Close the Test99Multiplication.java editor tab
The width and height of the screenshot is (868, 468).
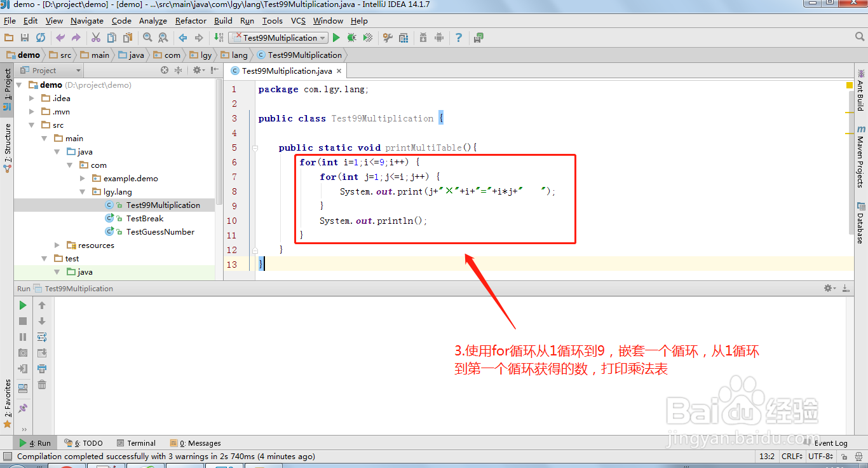click(339, 71)
